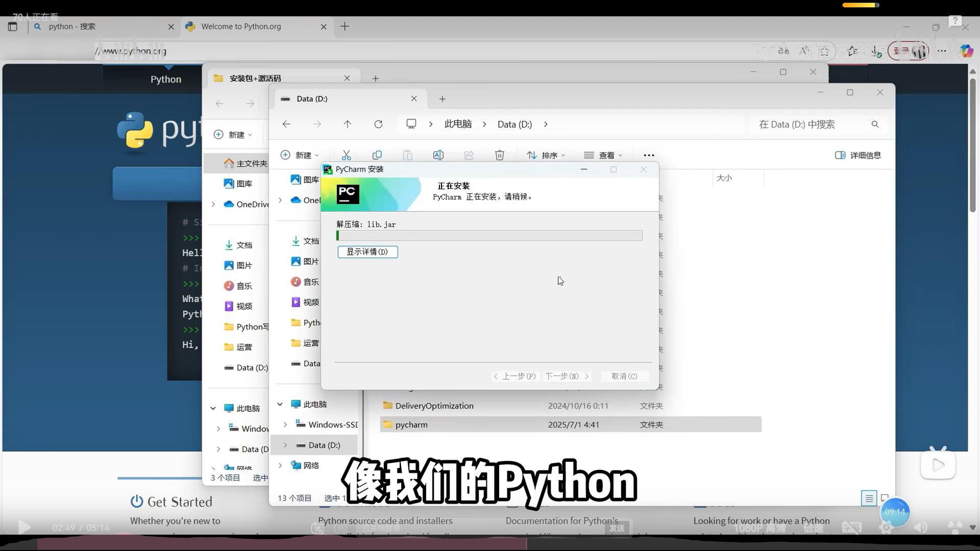Select the Copy icon in Explorer toolbar
Image resolution: width=980 pixels, height=551 pixels.
coord(377,155)
